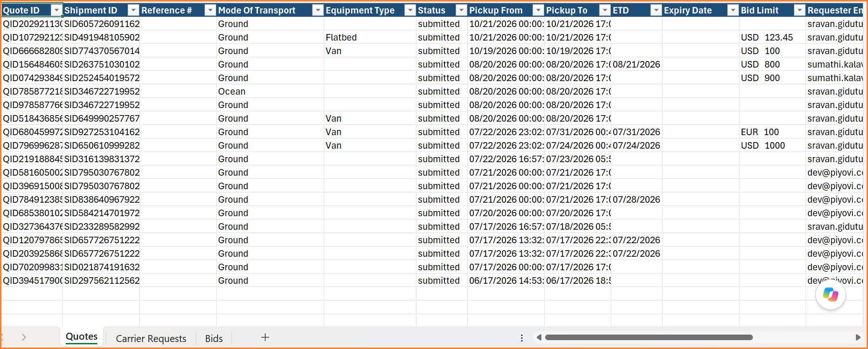This screenshot has width=868, height=349.
Task: Click the tab bar split handle dots
Action: pos(522,338)
